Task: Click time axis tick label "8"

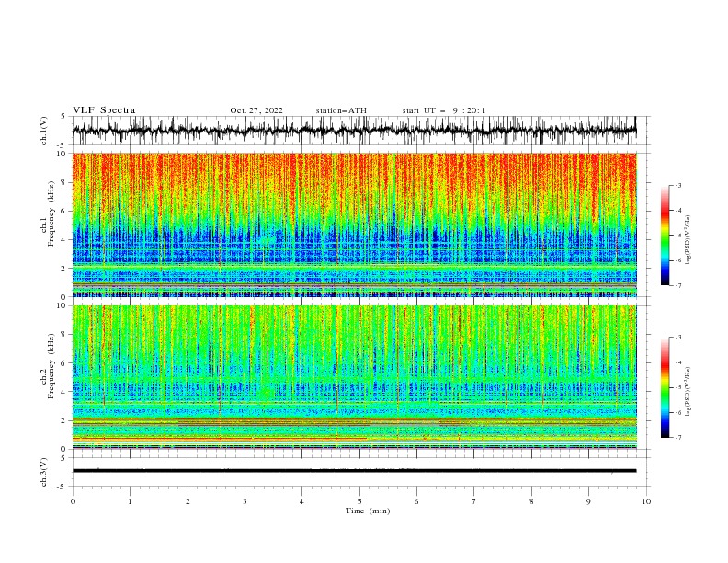Action: pyautogui.click(x=531, y=501)
